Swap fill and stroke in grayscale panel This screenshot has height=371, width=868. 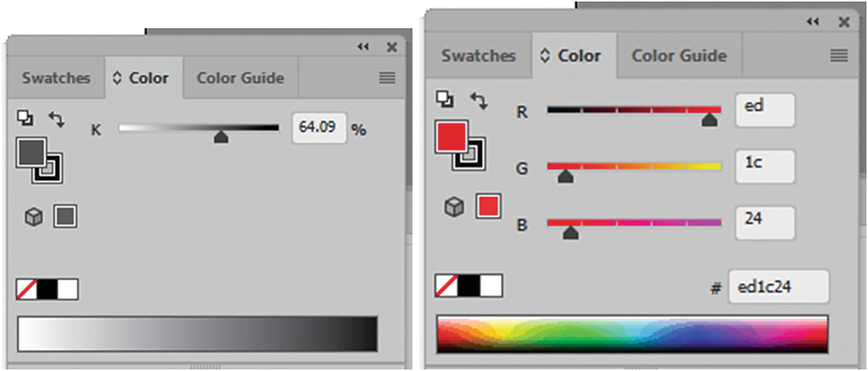click(x=56, y=119)
